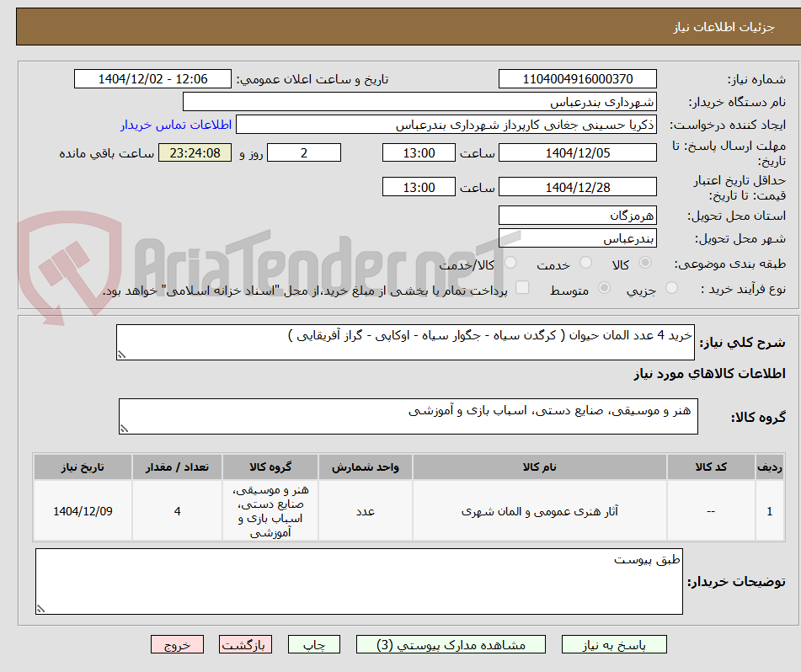Click the response deadline date 1404/12/05
This screenshot has width=801, height=672.
pyautogui.click(x=577, y=152)
